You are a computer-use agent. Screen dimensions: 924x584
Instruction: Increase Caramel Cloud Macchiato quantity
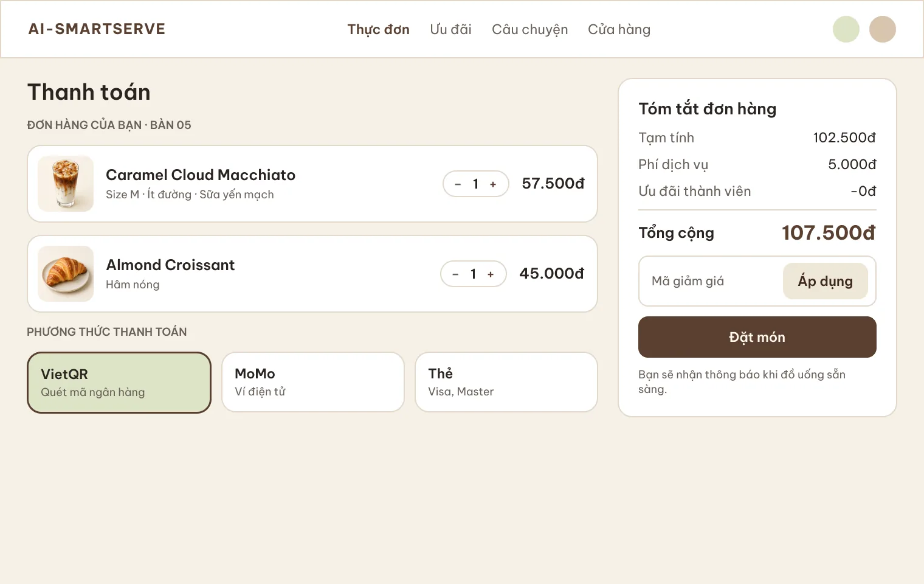(x=493, y=184)
